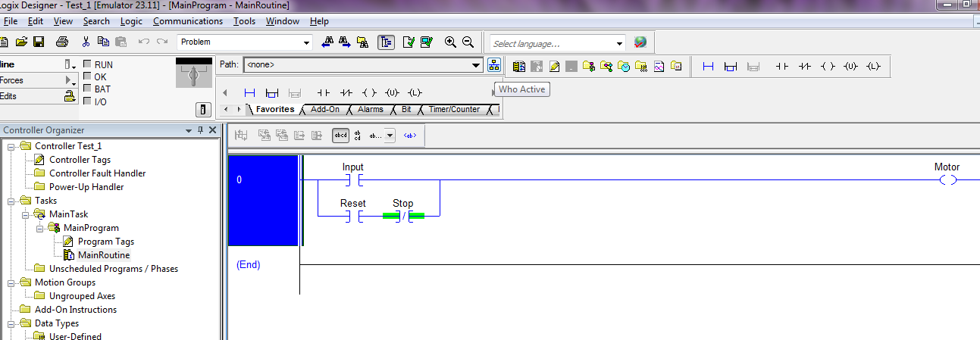Click Find Next binoculars icon
This screenshot has width=980, height=340.
tap(344, 42)
